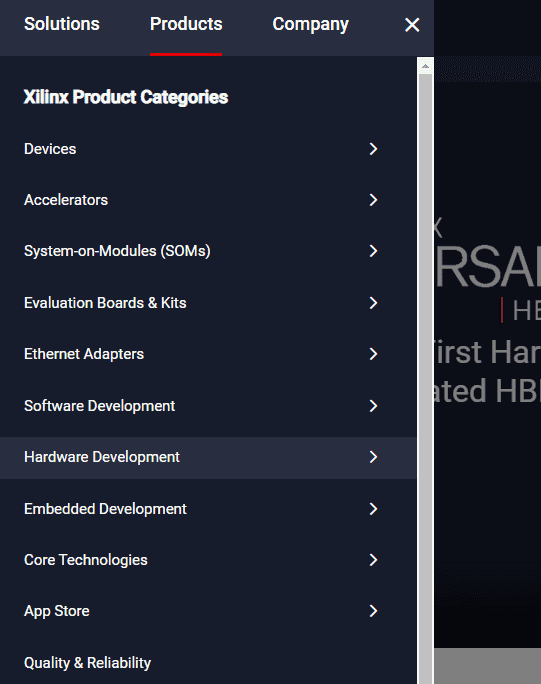The width and height of the screenshot is (541, 684).
Task: Expand Evaluation Boards & Kits chevron
Action: [x=373, y=303]
